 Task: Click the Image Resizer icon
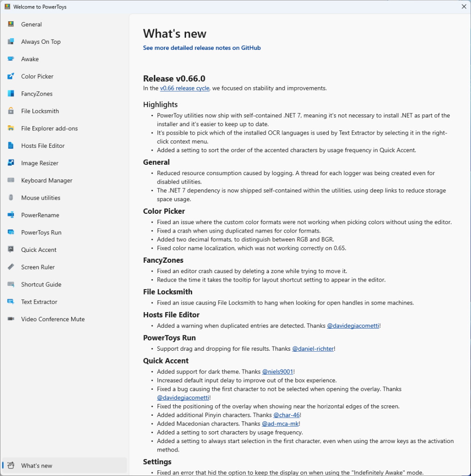coord(11,163)
